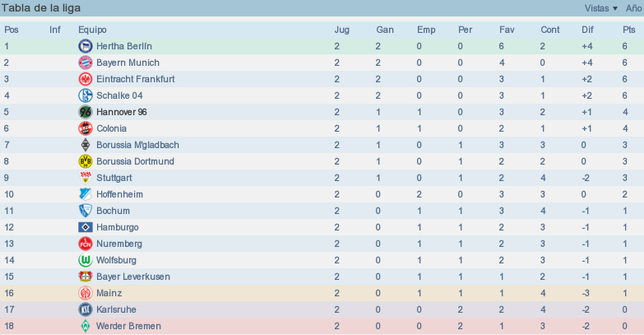This screenshot has width=644, height=335.
Task: Click the Gan column header
Action: tap(385, 30)
